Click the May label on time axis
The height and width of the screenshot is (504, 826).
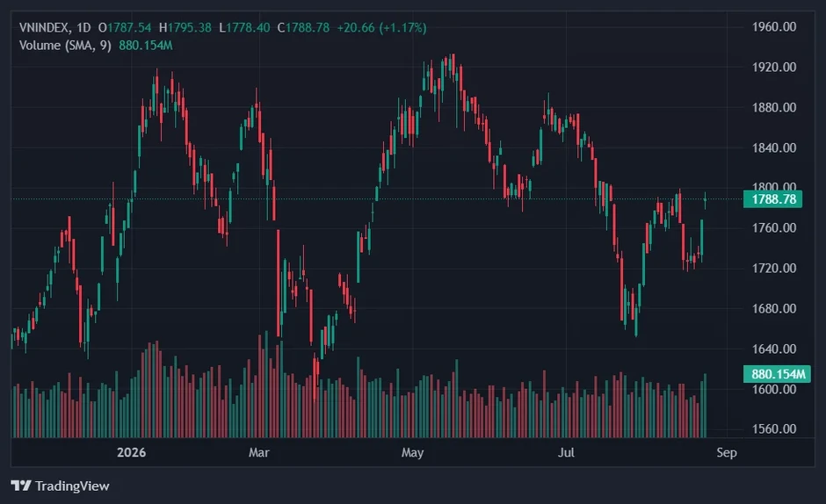tap(412, 452)
